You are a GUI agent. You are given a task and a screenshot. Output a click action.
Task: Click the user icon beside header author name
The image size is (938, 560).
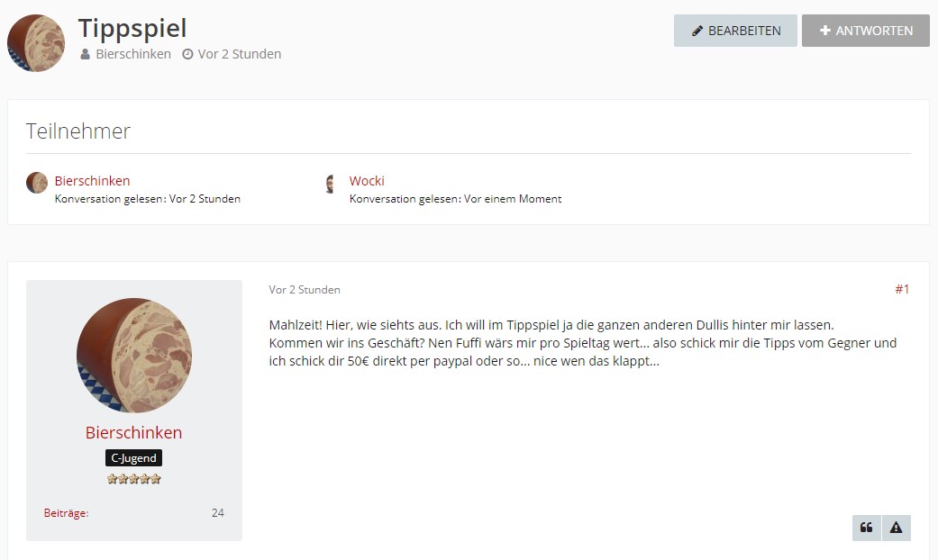(85, 54)
